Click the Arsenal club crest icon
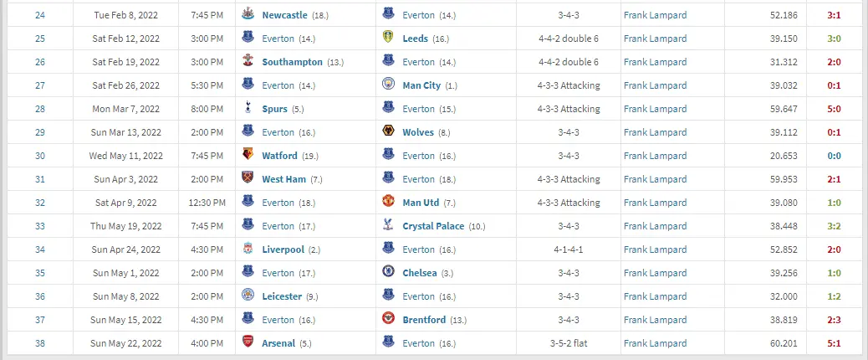Image resolution: width=868 pixels, height=360 pixels. 248,343
